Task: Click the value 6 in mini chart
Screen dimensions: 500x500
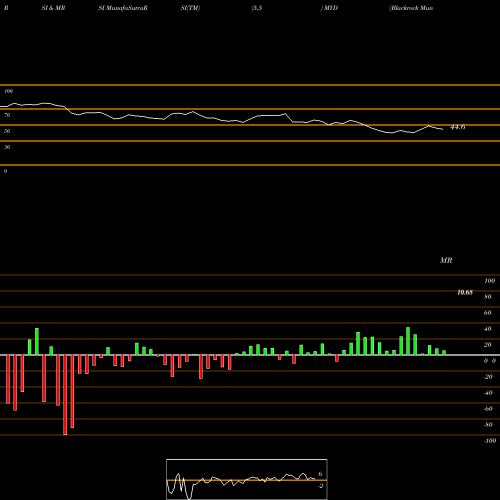Action: pos(320,474)
